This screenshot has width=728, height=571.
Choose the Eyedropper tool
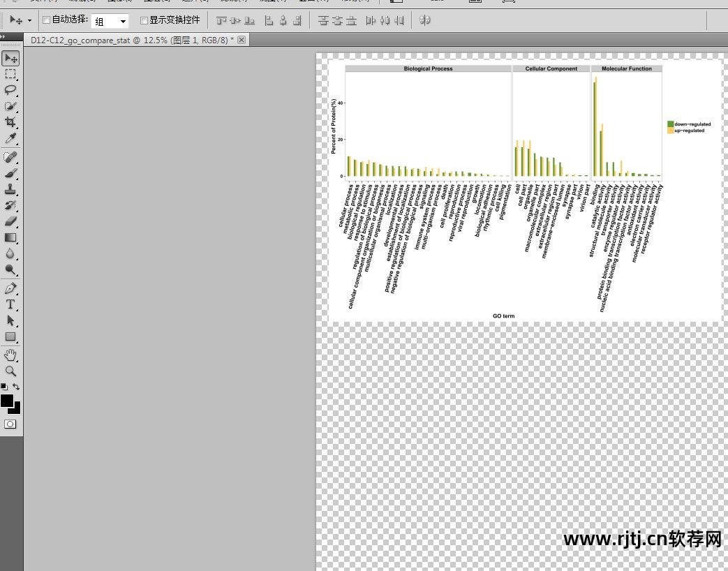10,139
